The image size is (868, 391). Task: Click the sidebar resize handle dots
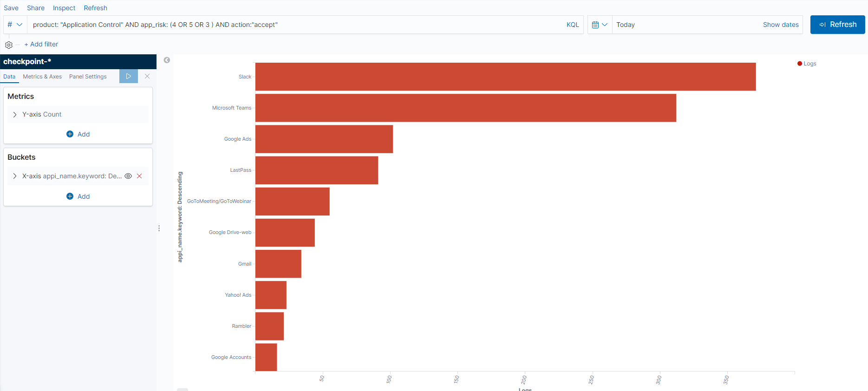[159, 228]
